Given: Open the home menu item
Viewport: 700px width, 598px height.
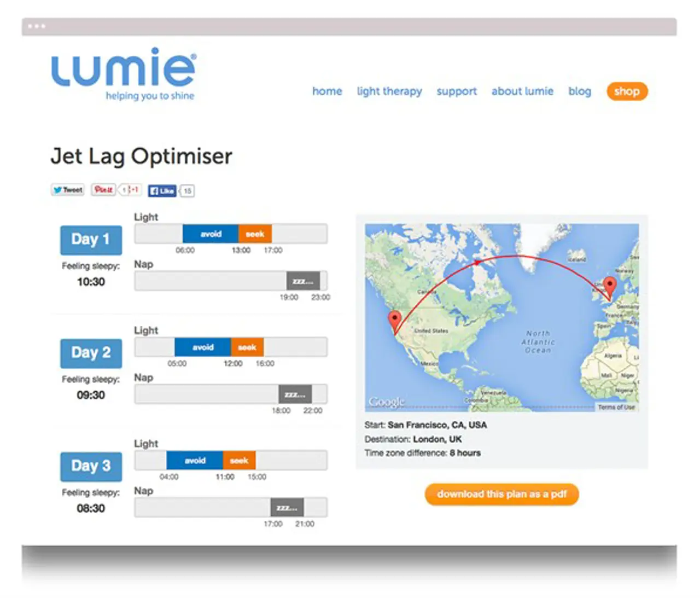Looking at the screenshot, I should pos(327,91).
